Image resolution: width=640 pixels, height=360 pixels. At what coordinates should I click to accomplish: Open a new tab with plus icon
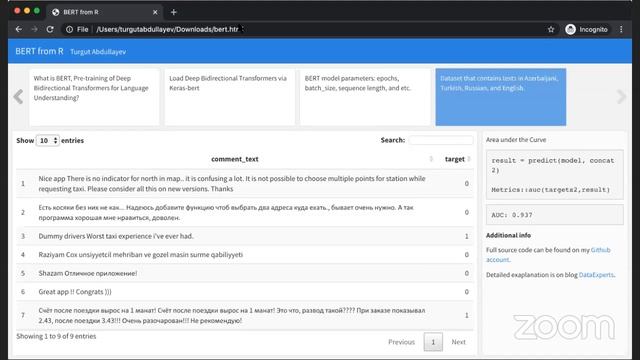point(173,12)
